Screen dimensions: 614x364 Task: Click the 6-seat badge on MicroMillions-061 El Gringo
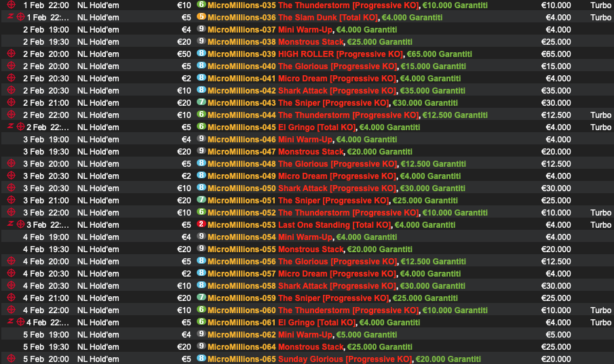pos(202,321)
